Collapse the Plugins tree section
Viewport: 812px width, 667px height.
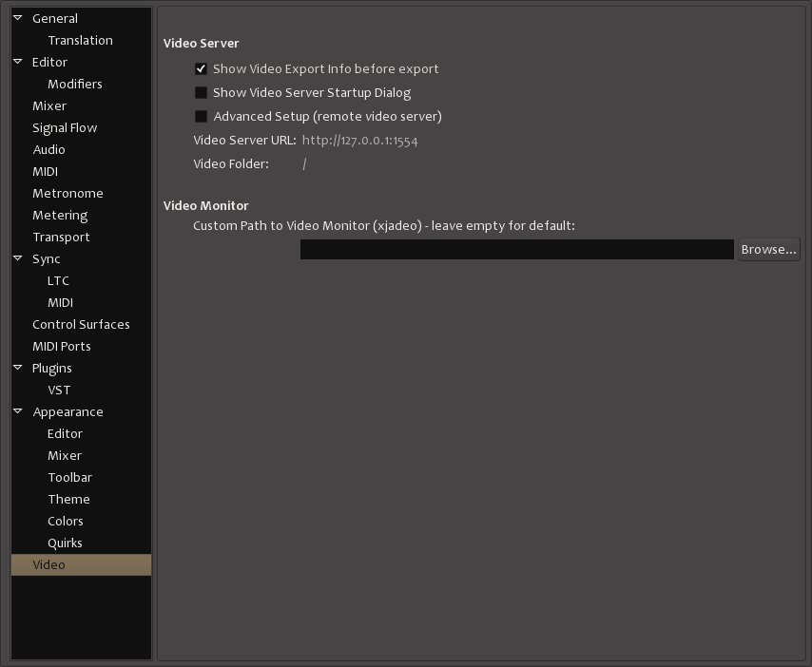[x=18, y=368]
